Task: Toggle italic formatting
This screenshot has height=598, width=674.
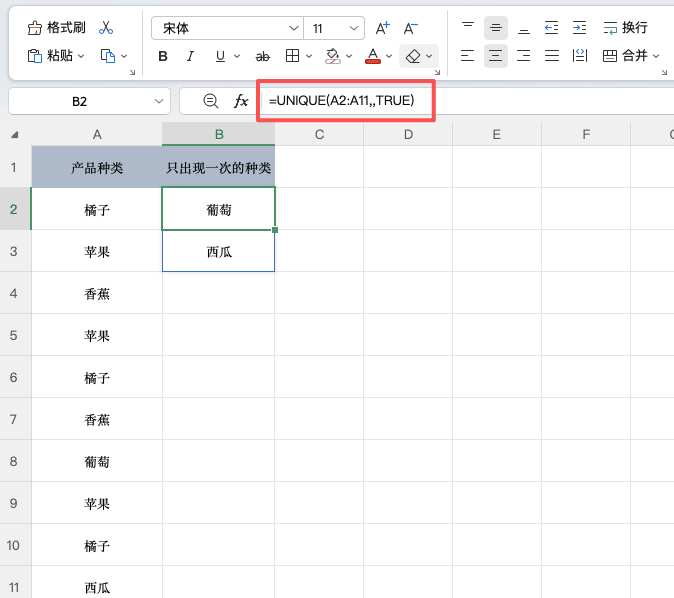Action: tap(190, 56)
